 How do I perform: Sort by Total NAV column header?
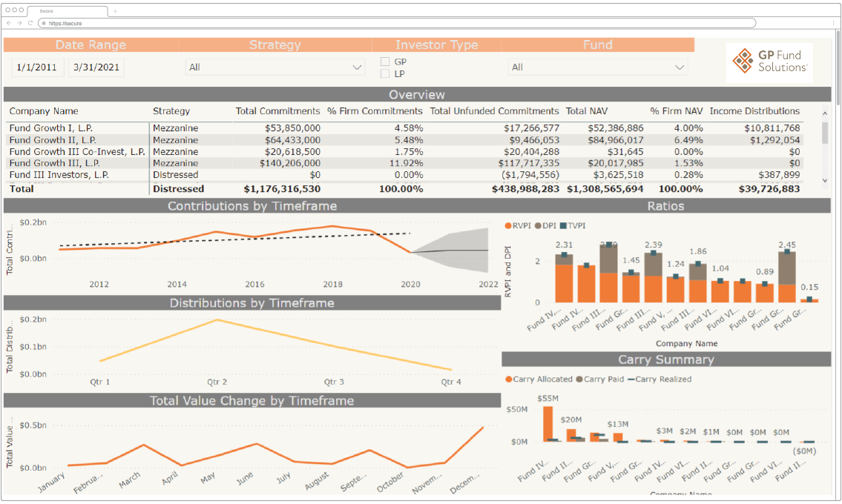click(x=586, y=111)
